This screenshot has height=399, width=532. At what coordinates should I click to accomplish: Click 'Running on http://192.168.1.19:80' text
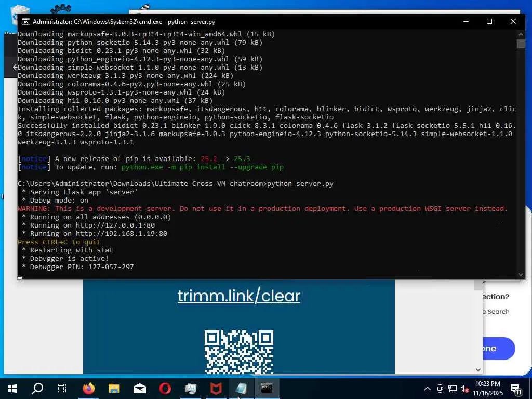pos(99,233)
